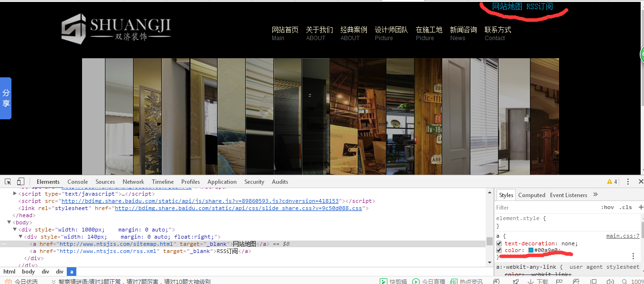This screenshot has width=644, height=284.
Task: Select highlighted a in breadcrumb bar
Action: point(72,272)
